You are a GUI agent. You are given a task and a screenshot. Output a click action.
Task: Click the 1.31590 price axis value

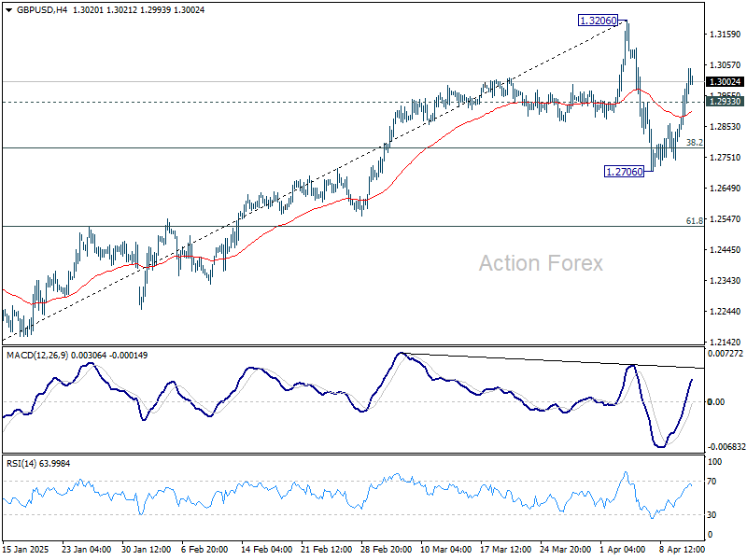click(x=726, y=35)
